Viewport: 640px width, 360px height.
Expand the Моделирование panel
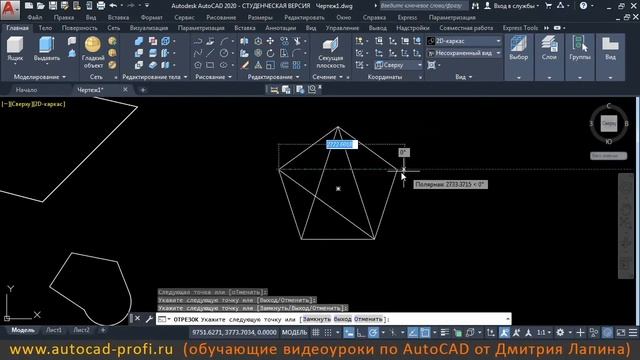coord(40,77)
